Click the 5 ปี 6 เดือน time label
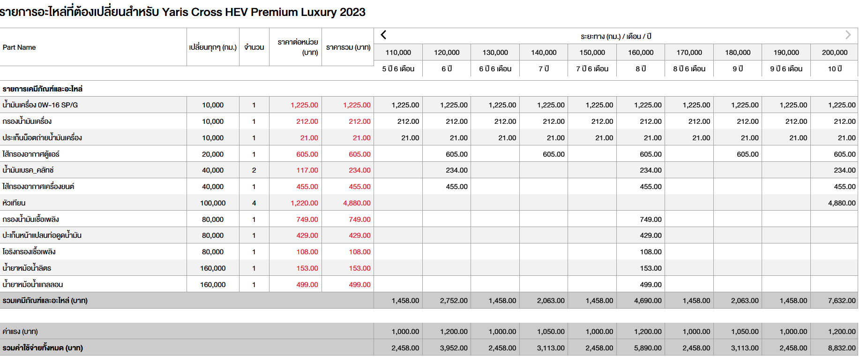 [x=398, y=68]
